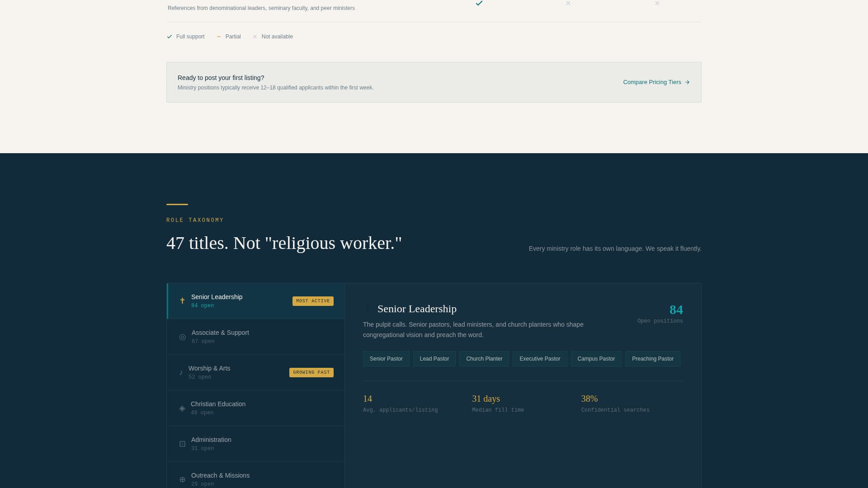Viewport: 868px width, 488px height.
Task: Click the diamond icon beside Christian Education
Action: coord(182,408)
